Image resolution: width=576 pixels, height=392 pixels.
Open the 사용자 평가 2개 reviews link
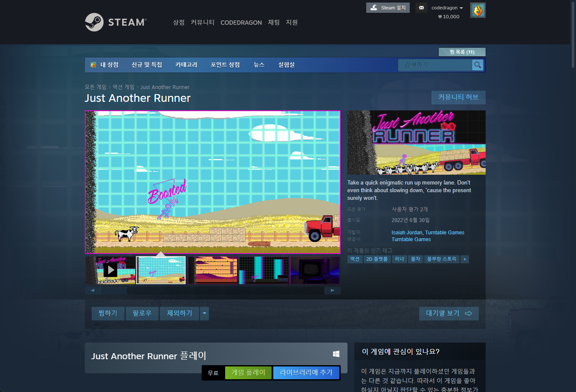[409, 209]
